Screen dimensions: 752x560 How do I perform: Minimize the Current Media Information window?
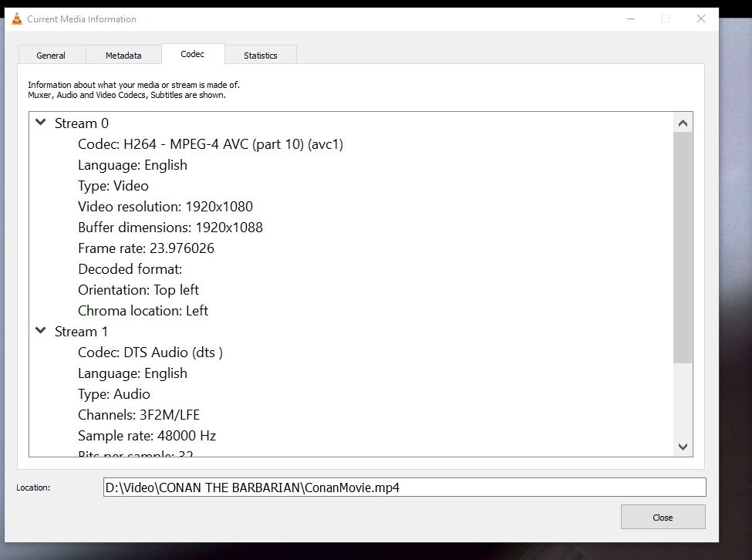click(x=631, y=19)
